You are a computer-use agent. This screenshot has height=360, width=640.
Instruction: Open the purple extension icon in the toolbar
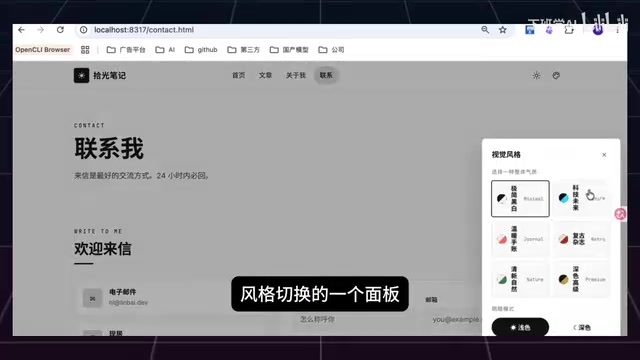click(x=549, y=30)
